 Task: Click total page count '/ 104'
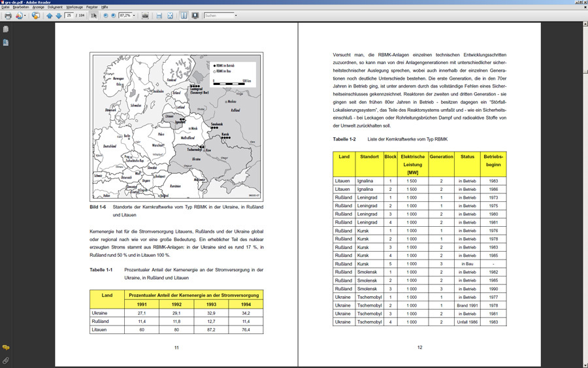(x=80, y=16)
